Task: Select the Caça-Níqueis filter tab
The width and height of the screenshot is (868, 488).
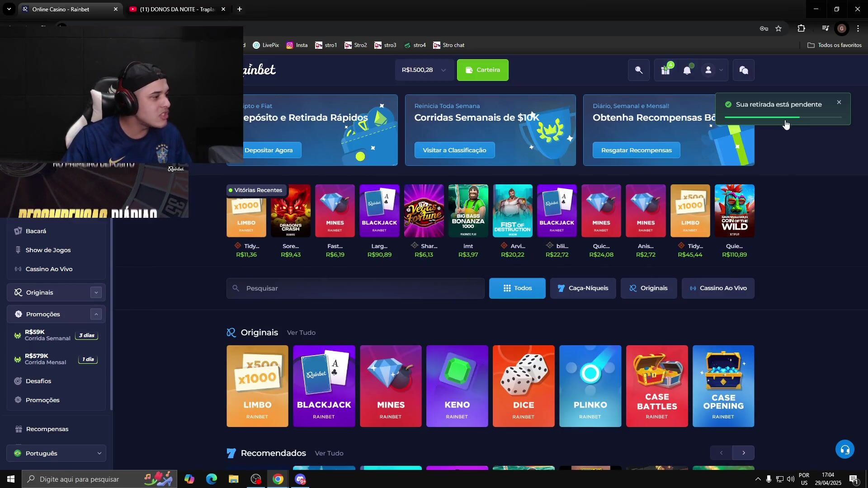Action: 583,288
